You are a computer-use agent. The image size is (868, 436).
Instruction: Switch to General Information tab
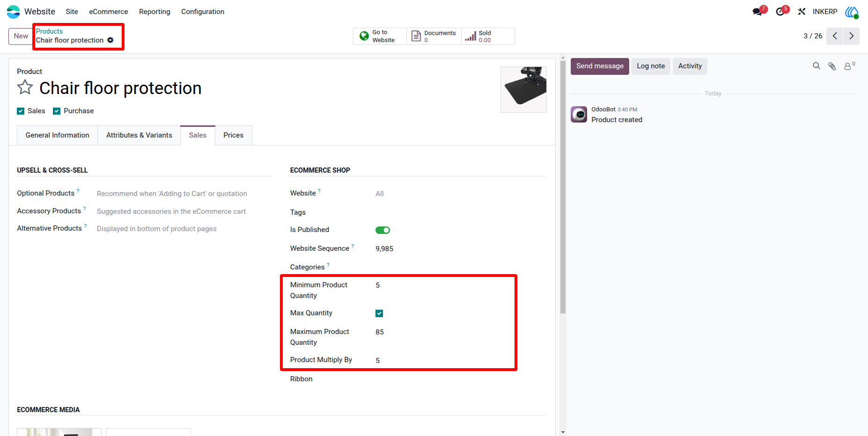[x=58, y=135]
